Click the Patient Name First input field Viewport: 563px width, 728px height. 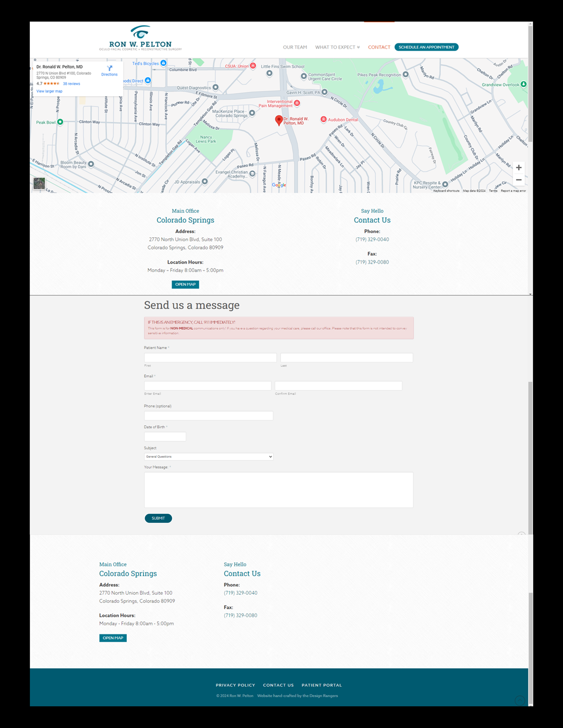click(x=210, y=358)
